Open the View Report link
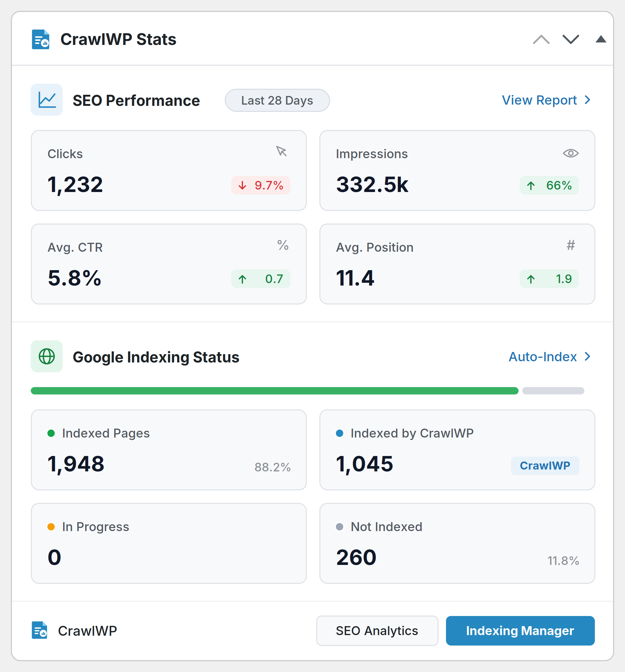 [539, 100]
